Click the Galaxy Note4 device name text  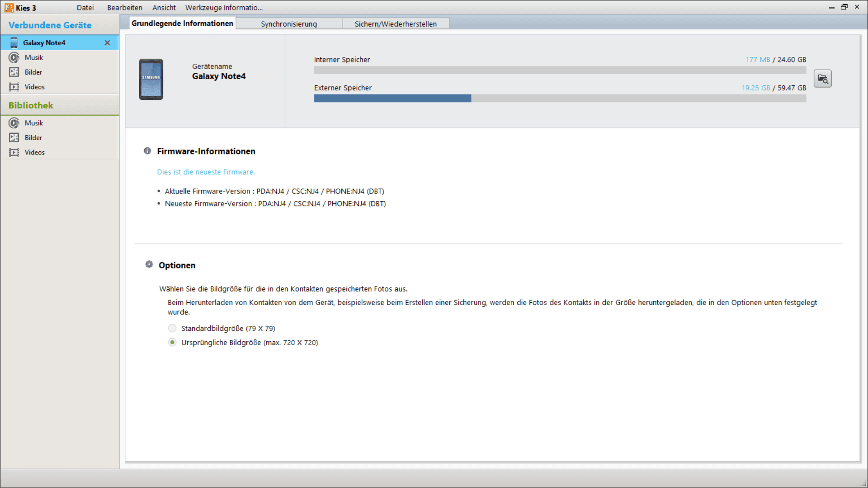pos(219,76)
